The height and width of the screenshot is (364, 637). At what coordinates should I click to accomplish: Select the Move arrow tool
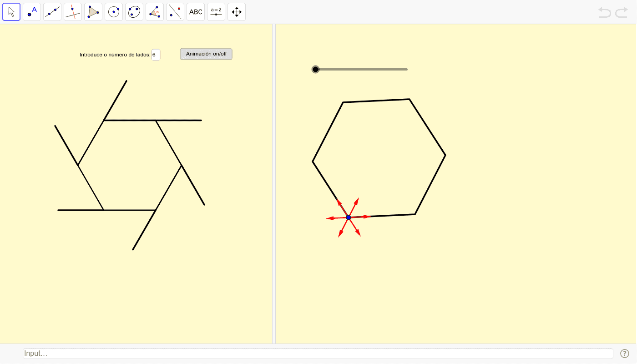click(x=11, y=12)
